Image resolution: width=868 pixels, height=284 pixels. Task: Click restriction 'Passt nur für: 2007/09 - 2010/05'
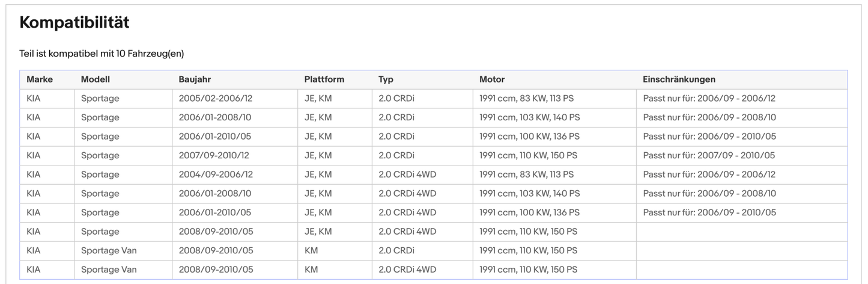coord(709,155)
